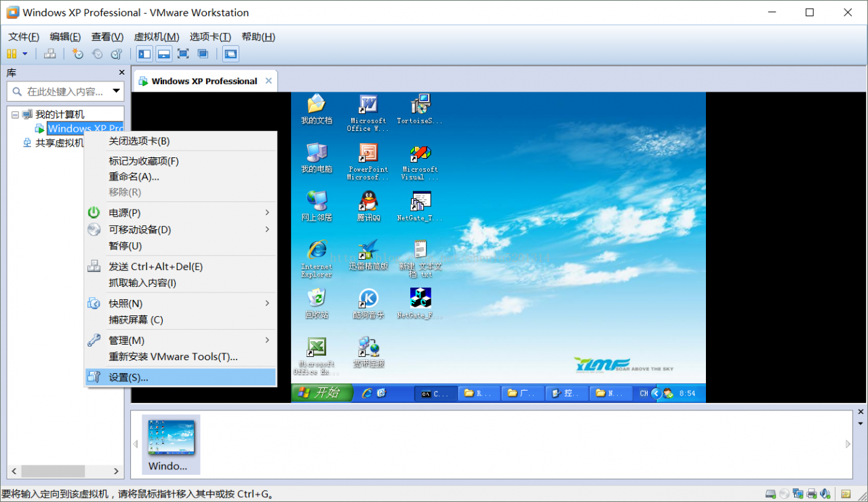Screen dimensions: 868x502
Task: Expand the 电源(P) submenu
Action: (x=180, y=213)
